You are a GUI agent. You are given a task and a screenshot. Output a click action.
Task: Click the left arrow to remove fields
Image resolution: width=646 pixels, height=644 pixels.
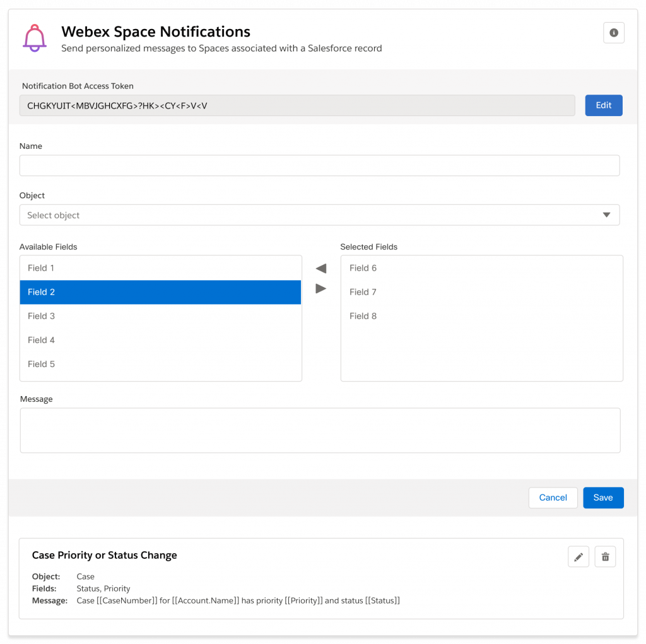click(x=320, y=267)
